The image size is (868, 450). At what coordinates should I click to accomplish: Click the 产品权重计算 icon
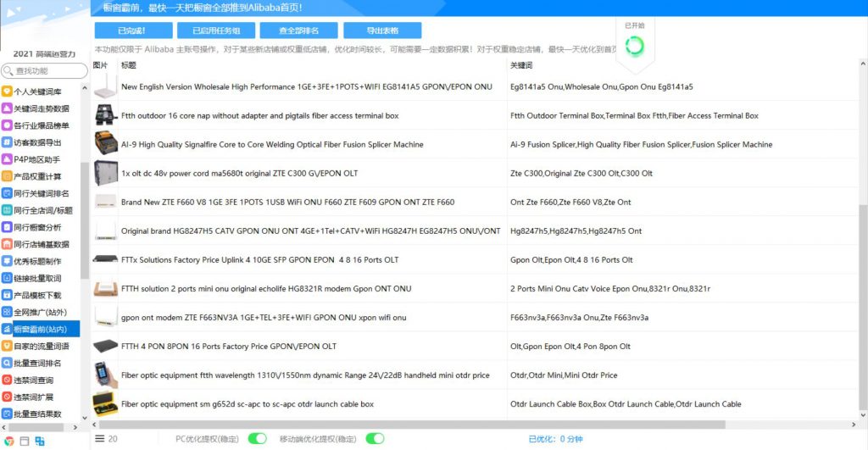[7, 176]
